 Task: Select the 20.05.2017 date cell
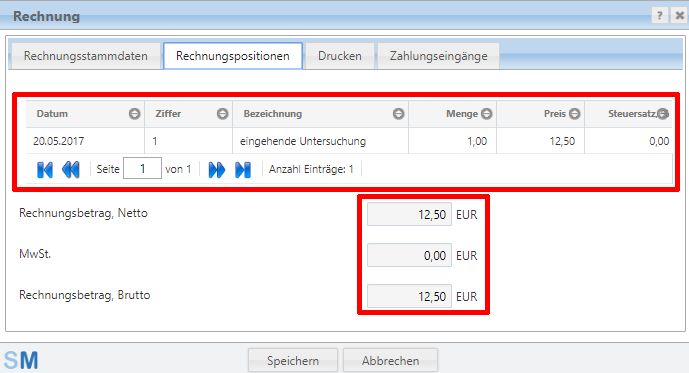tap(85, 141)
